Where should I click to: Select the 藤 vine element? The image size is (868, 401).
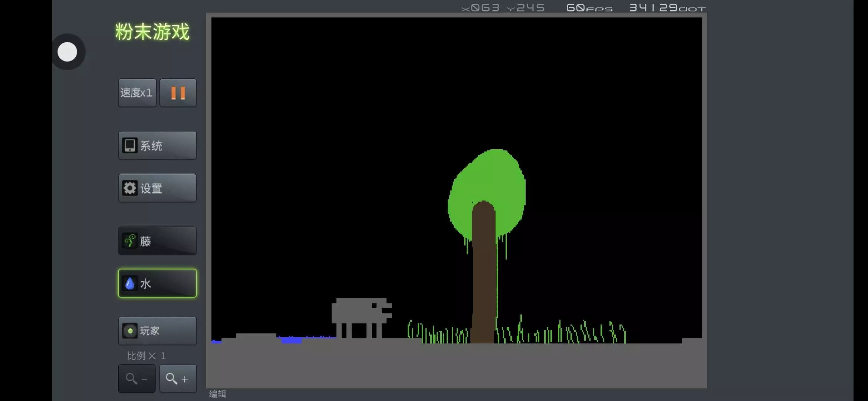[157, 241]
